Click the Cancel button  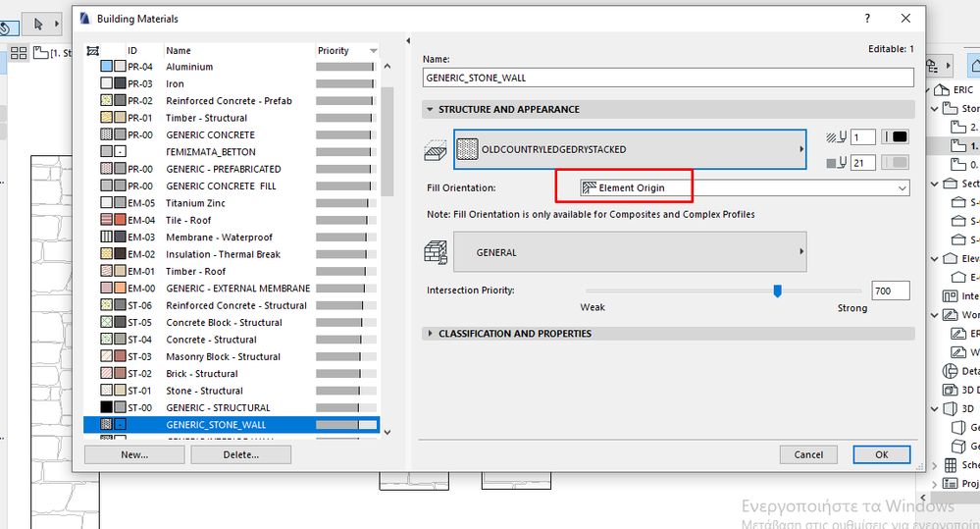[808, 454]
